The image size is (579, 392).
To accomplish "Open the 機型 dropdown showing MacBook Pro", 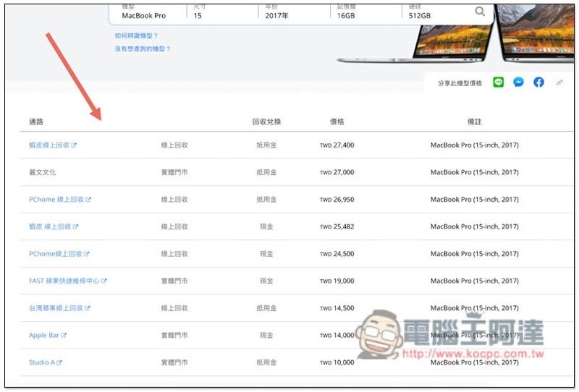I will click(x=148, y=14).
